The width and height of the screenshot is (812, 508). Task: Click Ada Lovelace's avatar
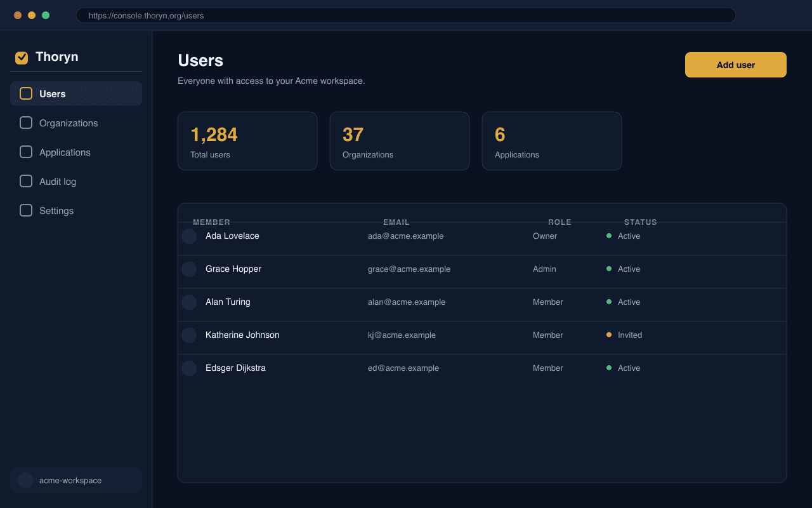[189, 236]
